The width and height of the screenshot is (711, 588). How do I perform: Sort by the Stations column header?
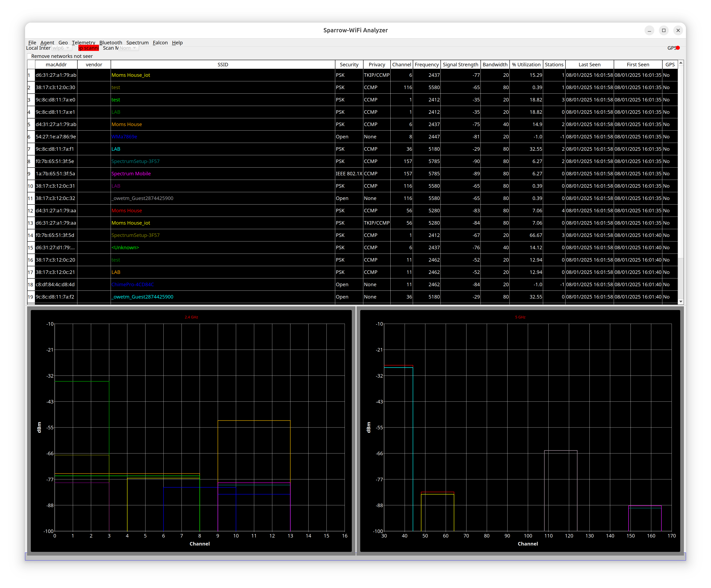[554, 65]
